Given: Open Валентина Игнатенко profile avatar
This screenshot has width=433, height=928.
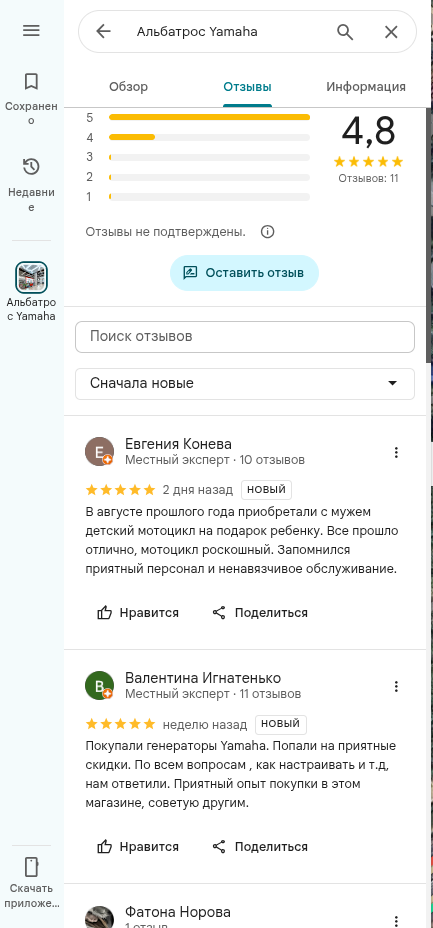Looking at the screenshot, I should 99,685.
